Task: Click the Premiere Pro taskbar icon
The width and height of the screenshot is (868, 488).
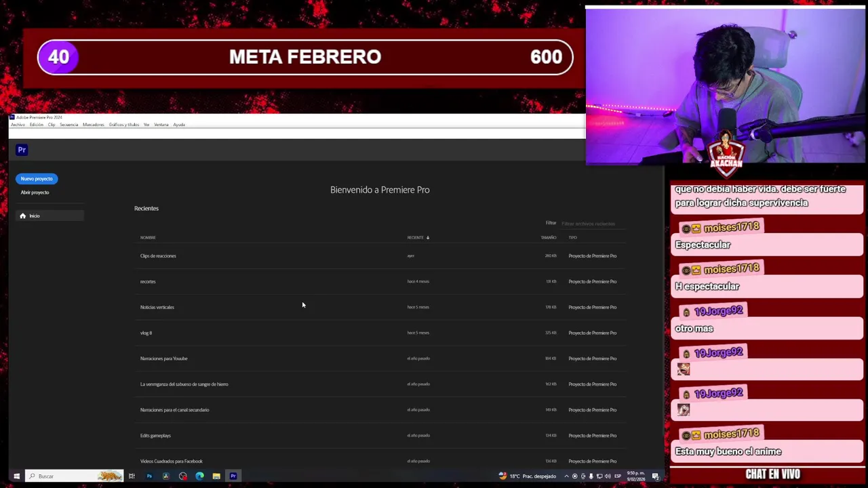Action: point(233,476)
